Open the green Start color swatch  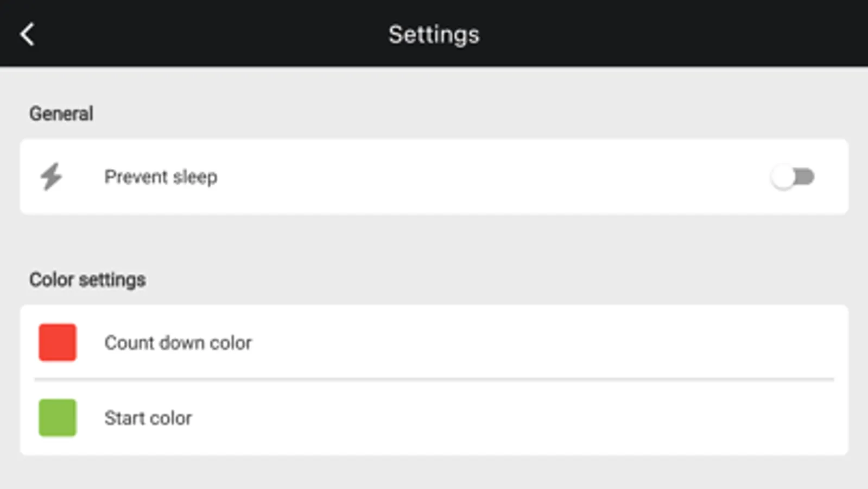58,417
